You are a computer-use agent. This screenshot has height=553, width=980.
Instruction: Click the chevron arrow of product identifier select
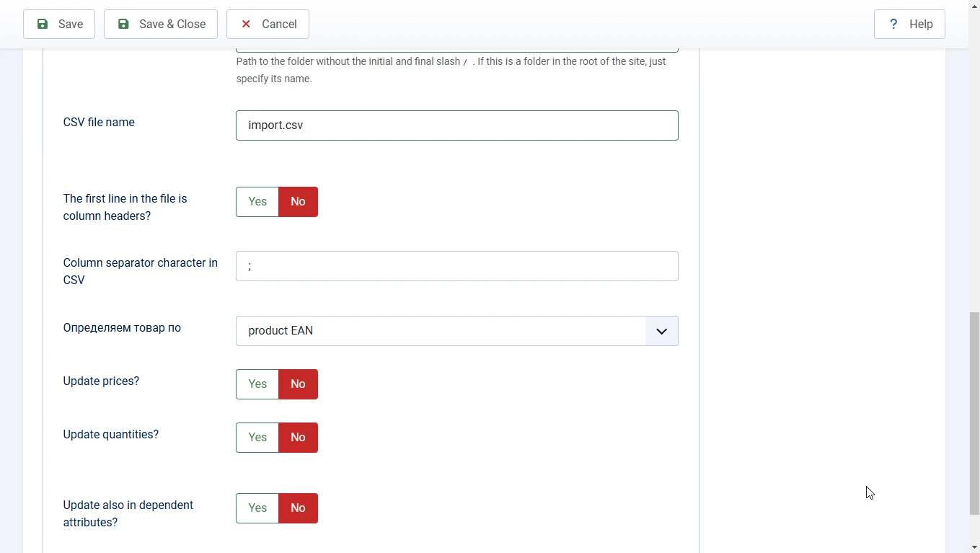coord(661,331)
